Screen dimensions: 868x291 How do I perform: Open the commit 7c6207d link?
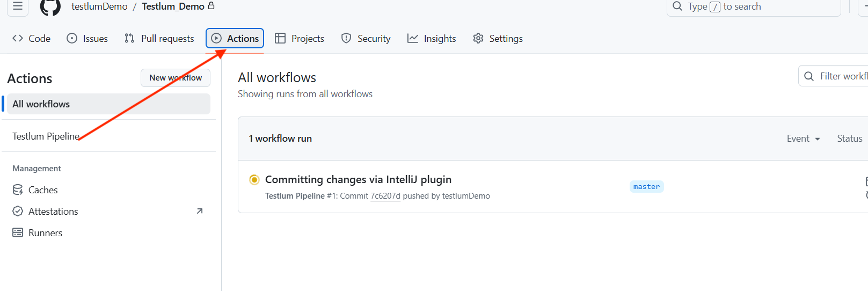385,196
